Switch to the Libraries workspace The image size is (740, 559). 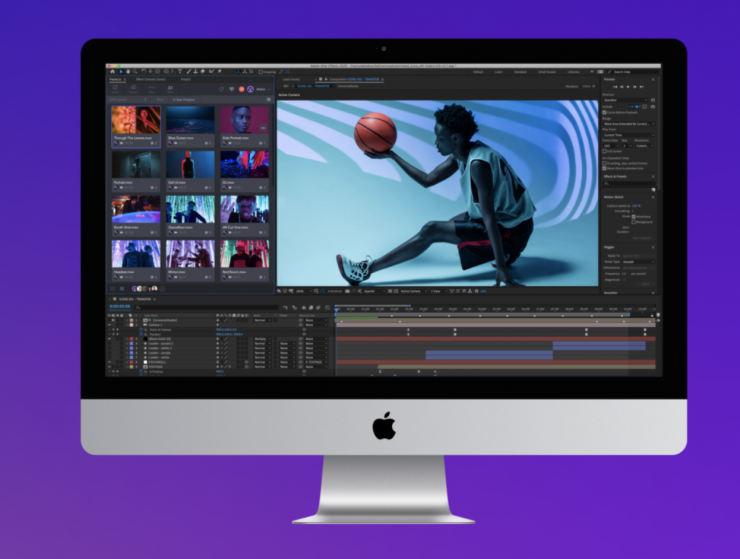574,72
